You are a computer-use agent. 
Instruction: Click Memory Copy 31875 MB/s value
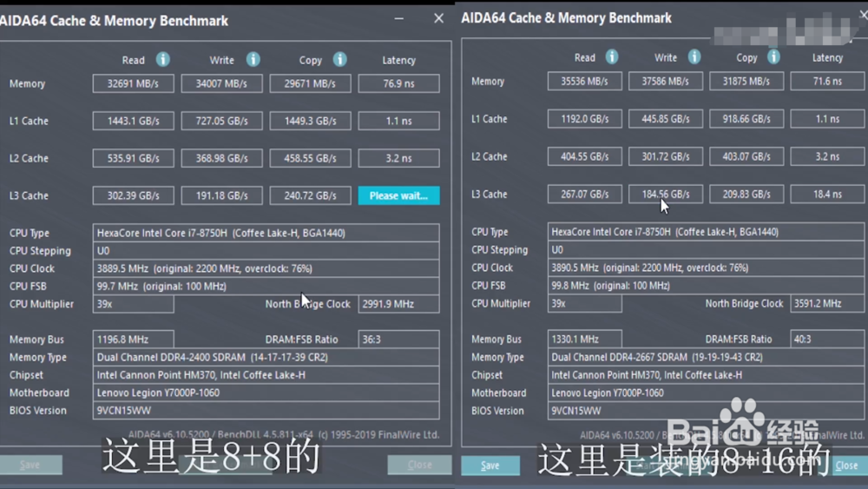(746, 81)
